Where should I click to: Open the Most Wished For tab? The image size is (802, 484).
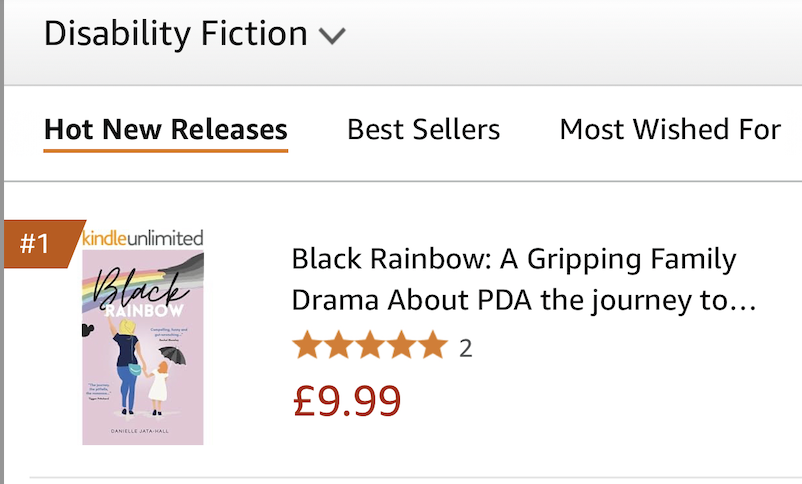(x=669, y=129)
